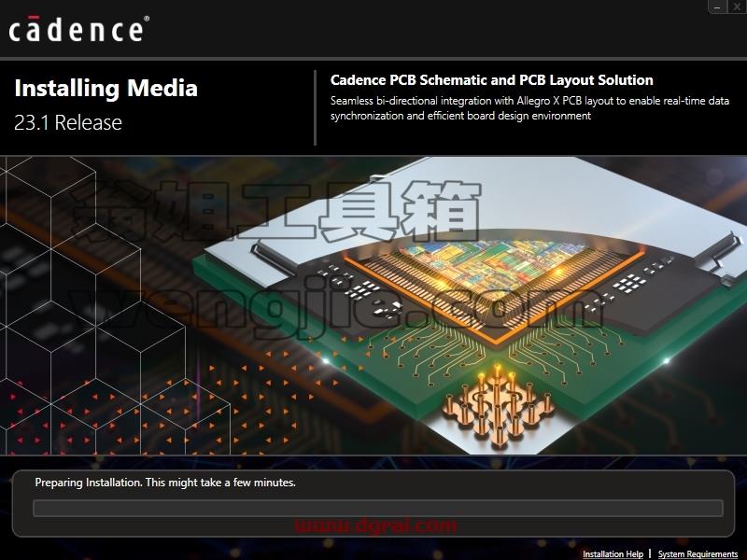This screenshot has height=560, width=747.
Task: Click the Preparing Installation status message
Action: [x=165, y=483]
